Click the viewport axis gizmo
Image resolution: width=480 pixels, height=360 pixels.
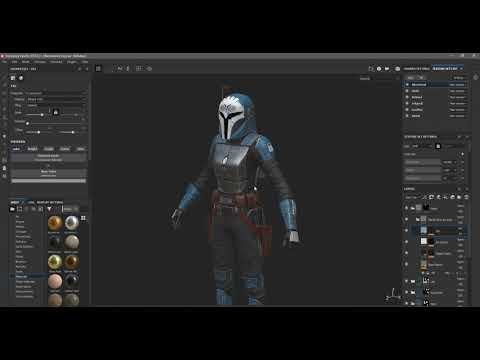point(393,295)
